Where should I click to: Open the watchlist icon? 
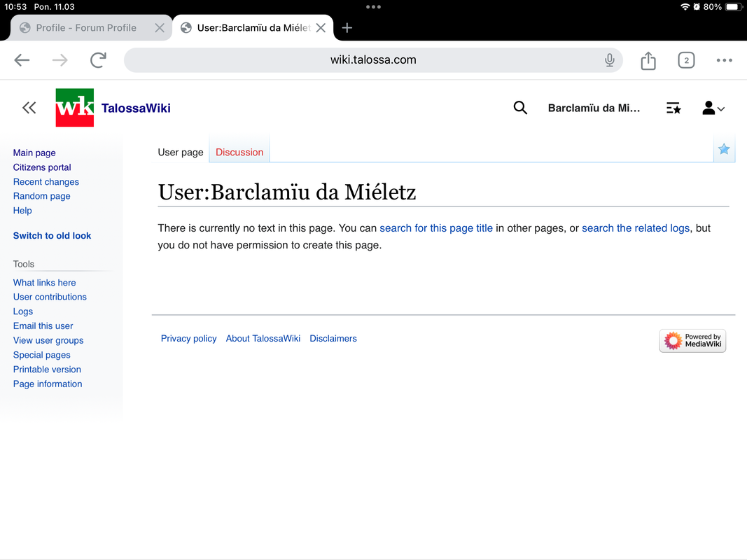(673, 108)
